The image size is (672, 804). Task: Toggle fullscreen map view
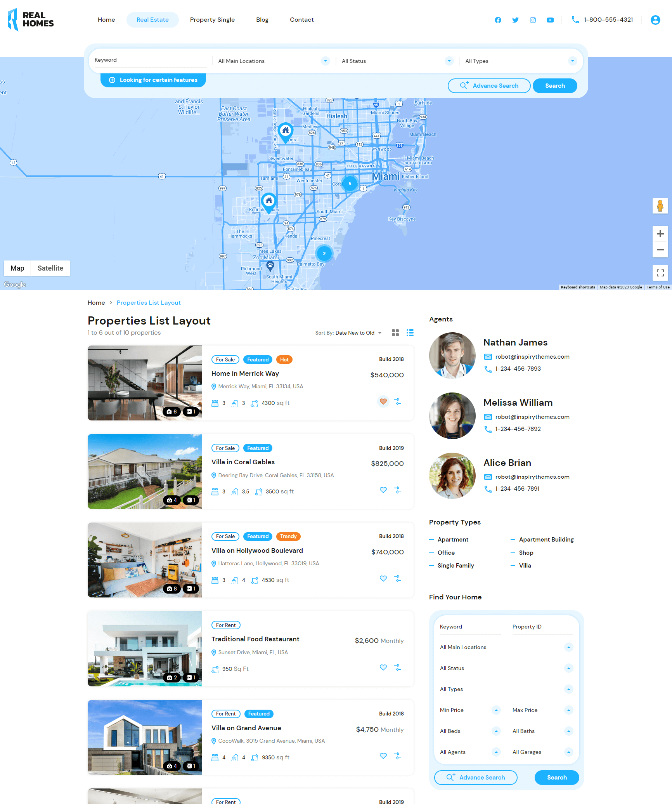click(660, 273)
